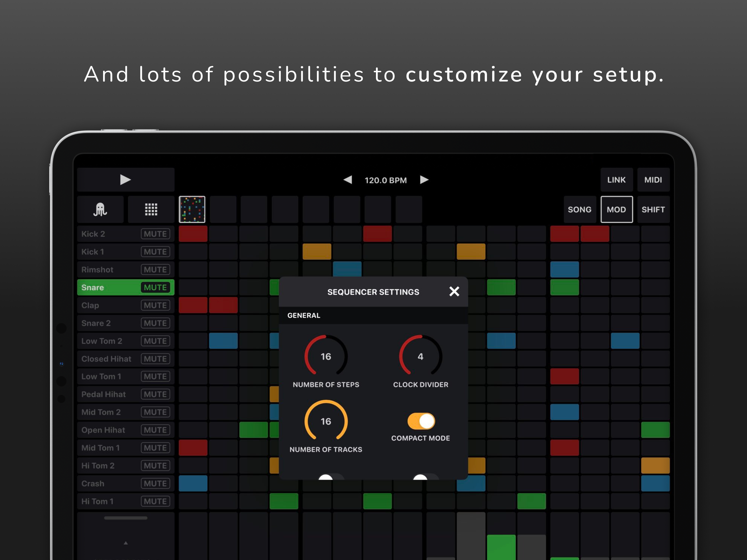The width and height of the screenshot is (747, 560).
Task: Select the second empty pattern slot
Action: pos(254,209)
